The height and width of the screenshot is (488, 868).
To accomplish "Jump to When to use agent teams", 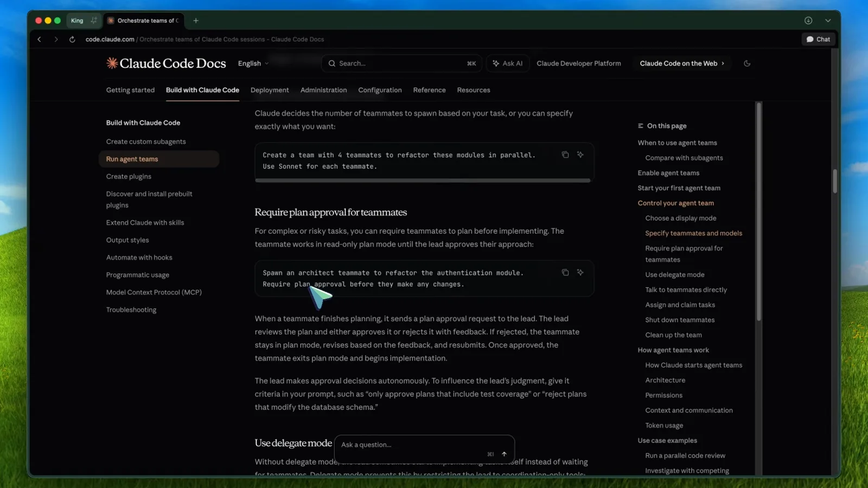I will pyautogui.click(x=677, y=143).
